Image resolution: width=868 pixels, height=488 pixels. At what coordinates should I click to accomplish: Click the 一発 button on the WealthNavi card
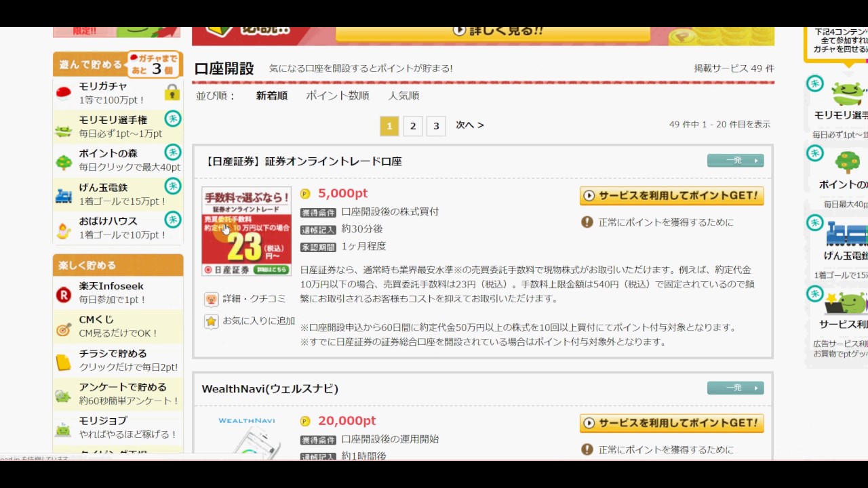pos(736,388)
